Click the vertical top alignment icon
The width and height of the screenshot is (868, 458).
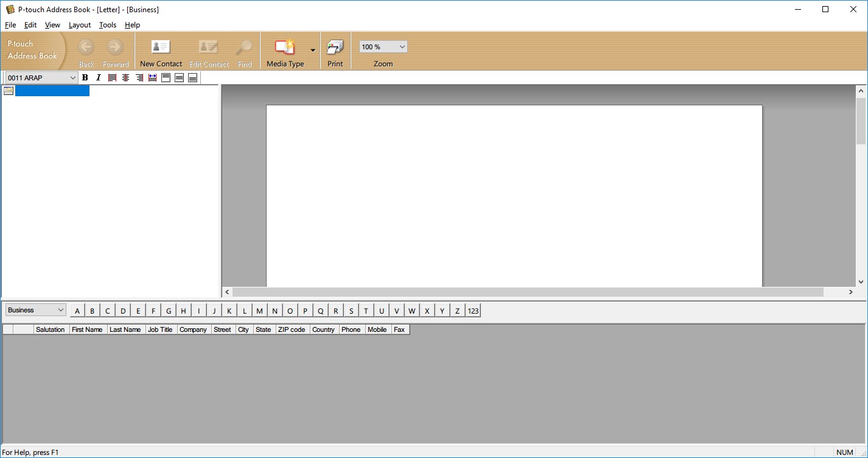166,77
